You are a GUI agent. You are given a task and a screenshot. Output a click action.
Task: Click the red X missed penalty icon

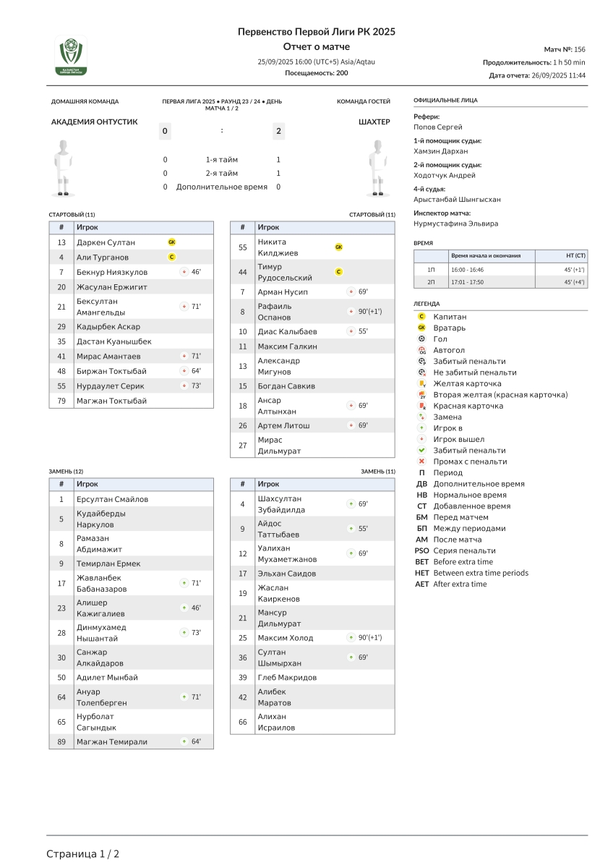click(421, 461)
